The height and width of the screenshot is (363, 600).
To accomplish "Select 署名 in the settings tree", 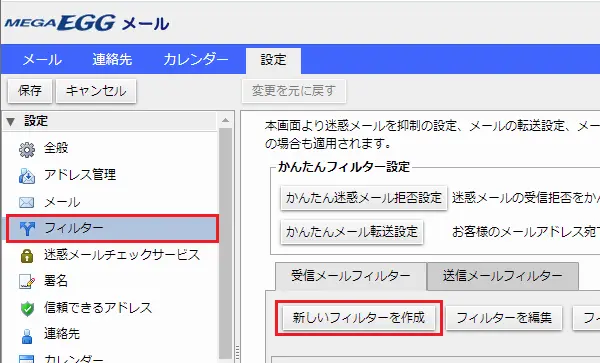I will click(x=56, y=281).
